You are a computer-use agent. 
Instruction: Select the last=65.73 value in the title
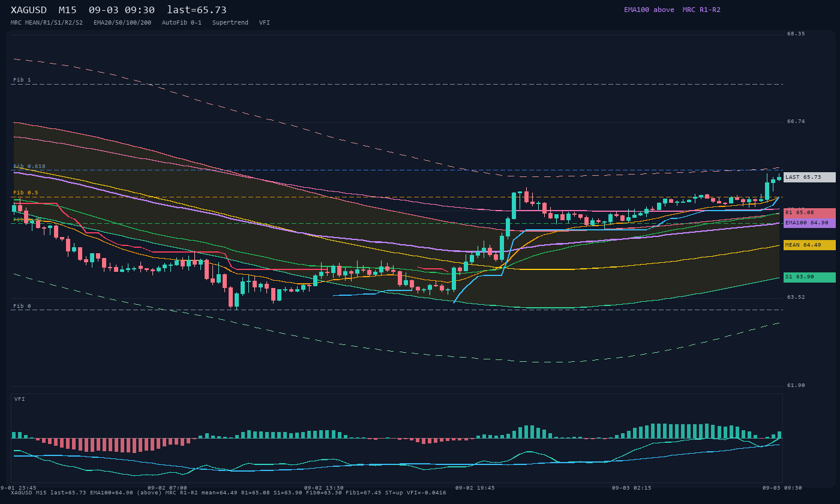197,10
